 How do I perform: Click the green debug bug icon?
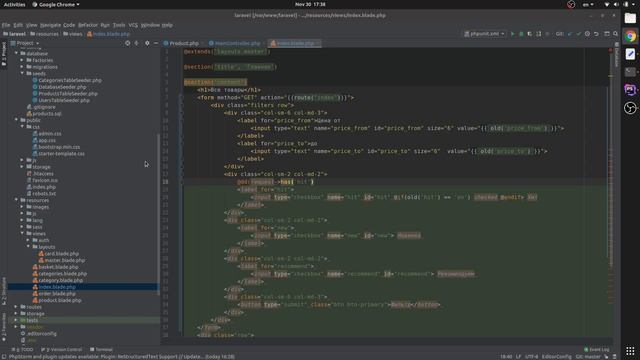tap(521, 34)
